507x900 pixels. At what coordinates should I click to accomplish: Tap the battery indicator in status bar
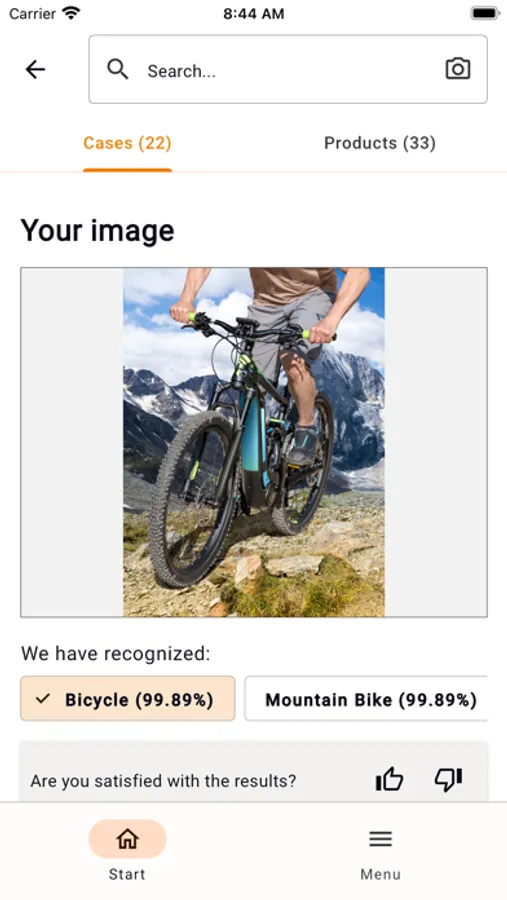[485, 13]
